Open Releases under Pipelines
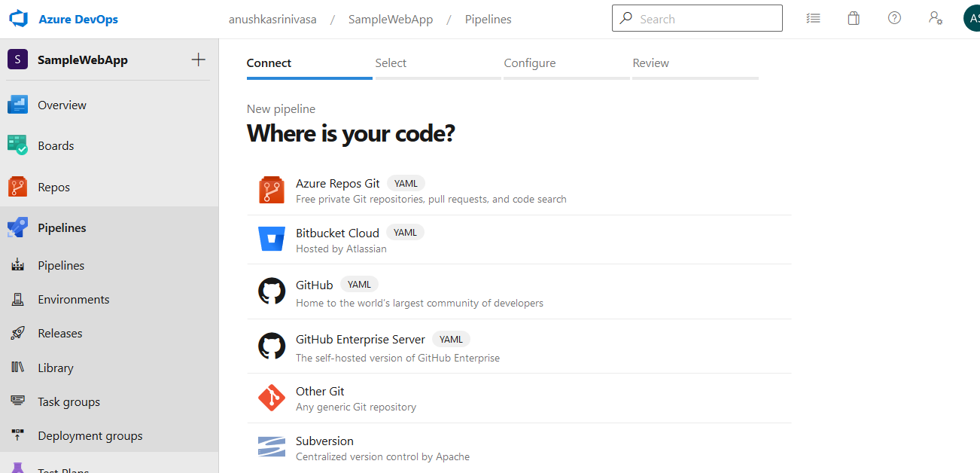The height and width of the screenshot is (473, 980). coord(109,333)
